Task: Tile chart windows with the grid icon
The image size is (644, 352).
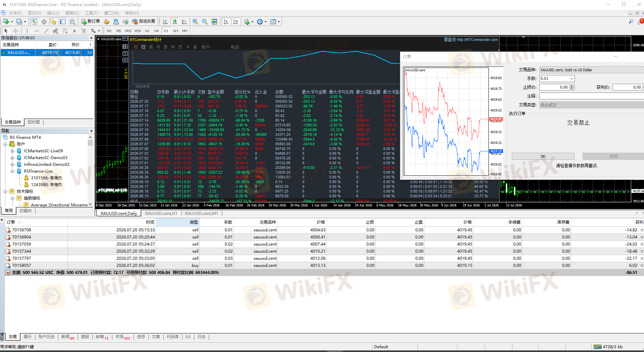Action: tap(214, 22)
